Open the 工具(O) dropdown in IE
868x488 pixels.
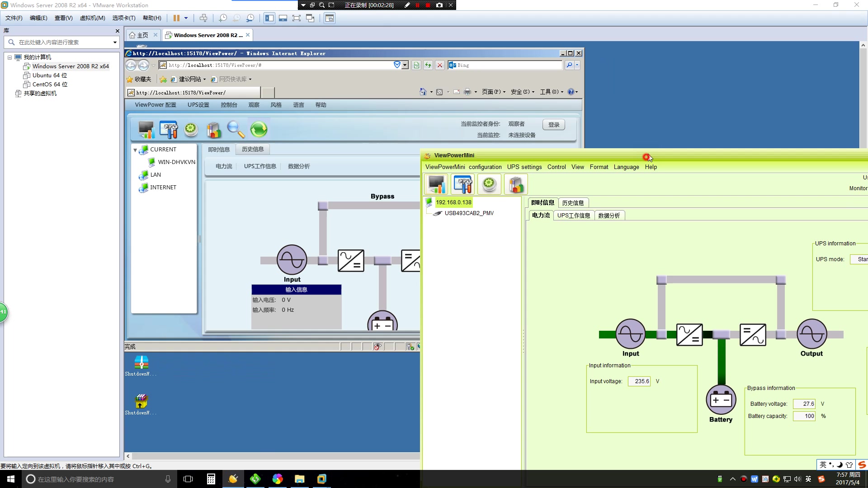pyautogui.click(x=551, y=92)
